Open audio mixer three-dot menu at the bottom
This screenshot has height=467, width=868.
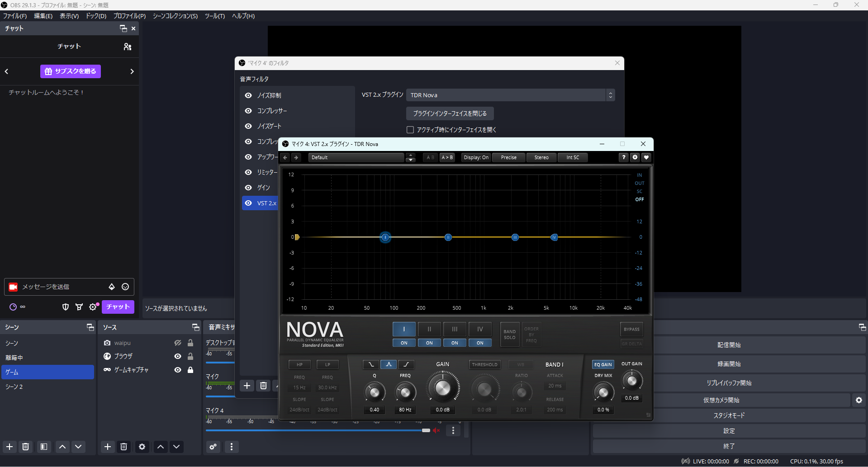[x=232, y=447]
